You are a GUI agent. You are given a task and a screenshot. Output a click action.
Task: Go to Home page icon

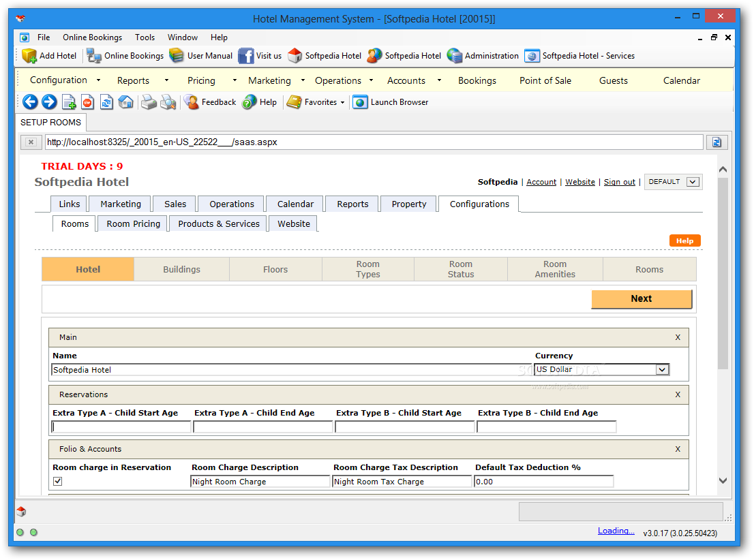coord(125,102)
